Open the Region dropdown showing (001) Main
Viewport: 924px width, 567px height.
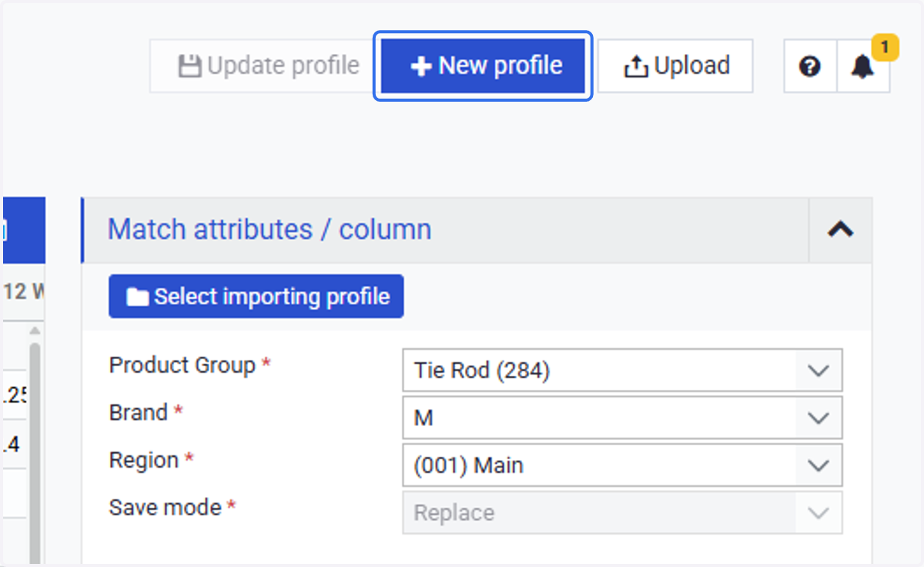(622, 465)
